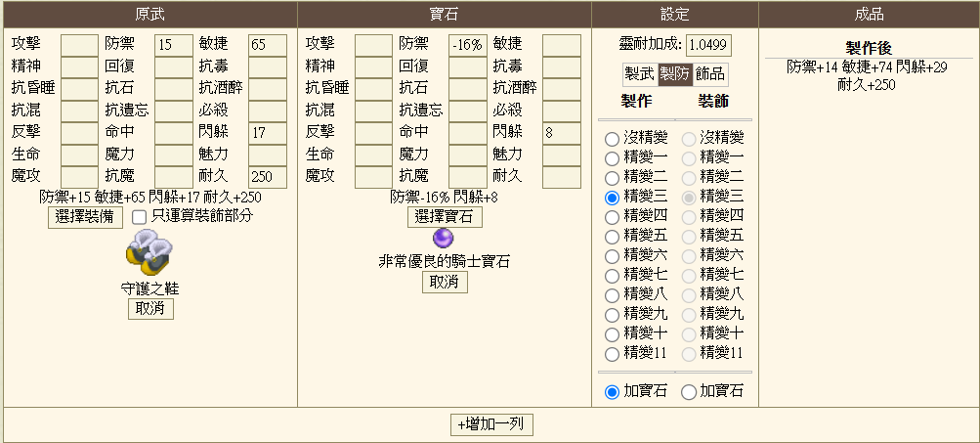The width and height of the screenshot is (980, 443).
Task: Click summary 防禦+15 敏捷+65 閃躲+17 耐久+250
Action: coord(150,198)
